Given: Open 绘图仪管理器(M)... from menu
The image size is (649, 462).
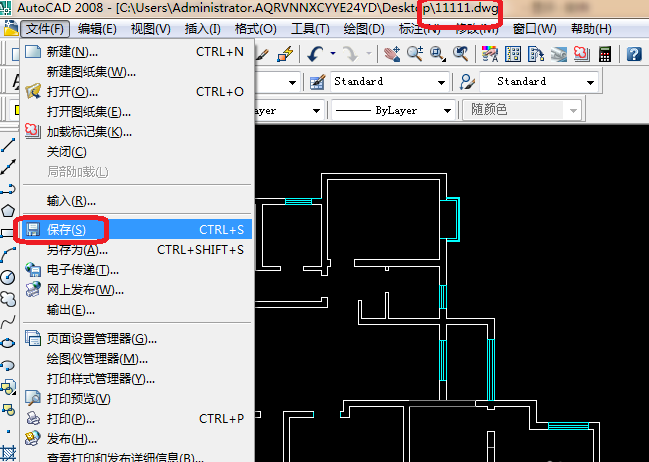Looking at the screenshot, I should tap(137, 358).
